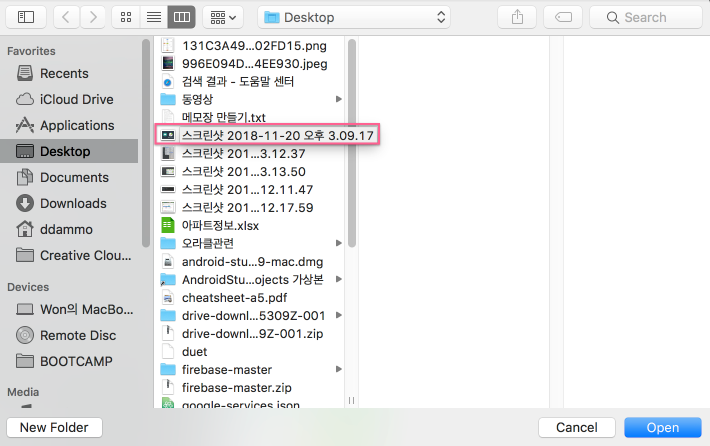Switch to column view
Image resolution: width=710 pixels, height=446 pixels.
point(182,17)
